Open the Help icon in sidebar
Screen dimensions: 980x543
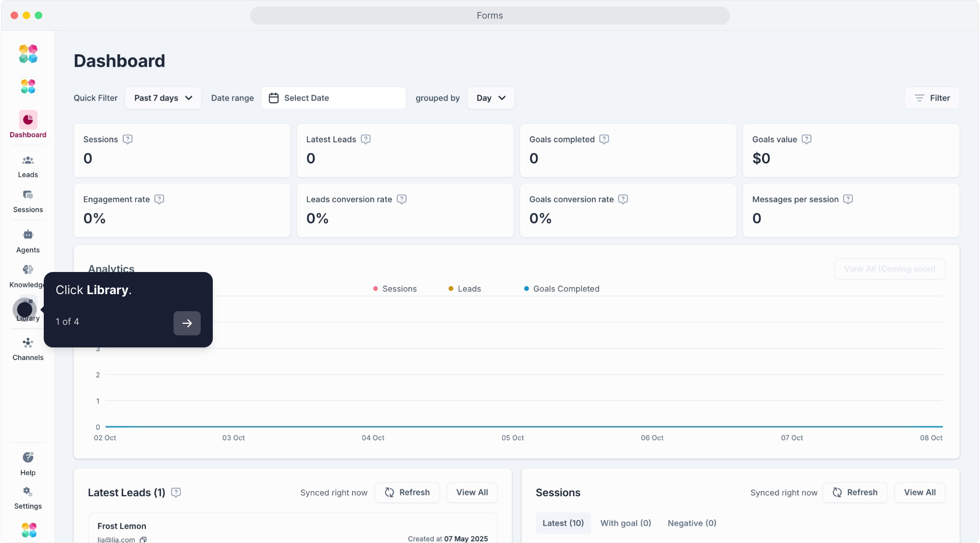[28, 458]
